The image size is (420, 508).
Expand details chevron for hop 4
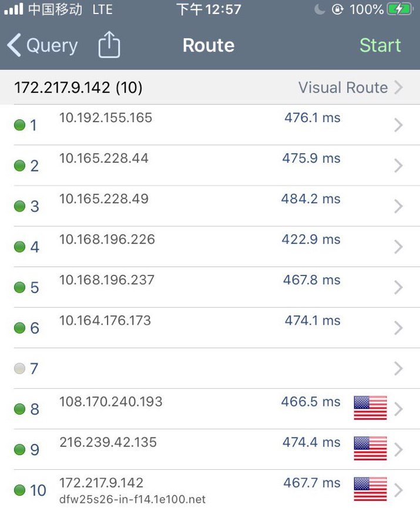pyautogui.click(x=398, y=247)
